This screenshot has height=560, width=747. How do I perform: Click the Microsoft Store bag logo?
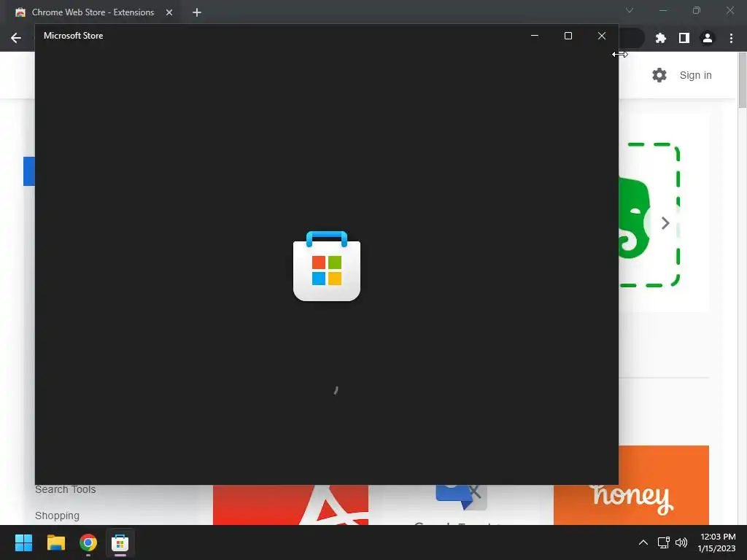click(326, 265)
